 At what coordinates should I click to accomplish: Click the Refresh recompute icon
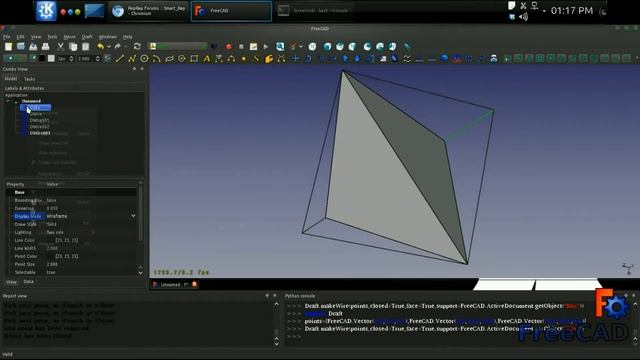(137, 47)
